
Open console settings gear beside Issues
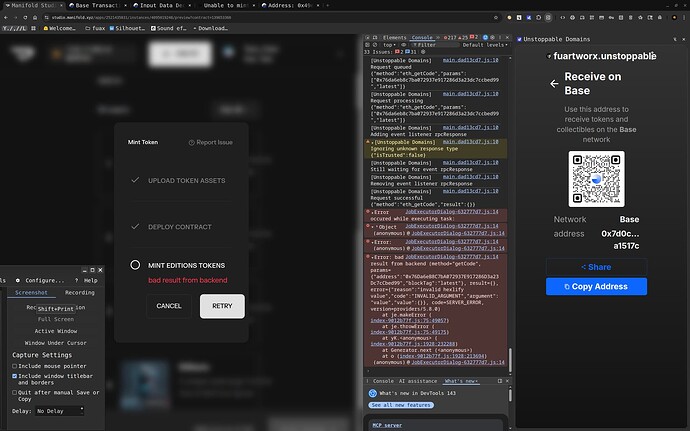[423, 52]
